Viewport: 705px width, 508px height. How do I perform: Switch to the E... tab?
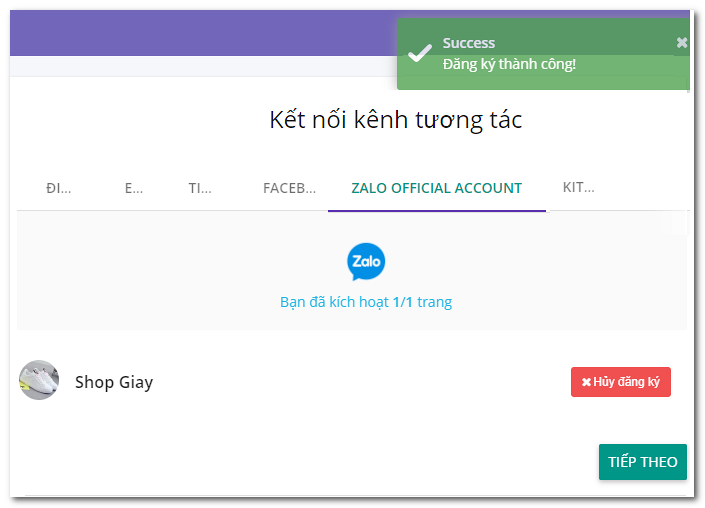[x=134, y=188]
